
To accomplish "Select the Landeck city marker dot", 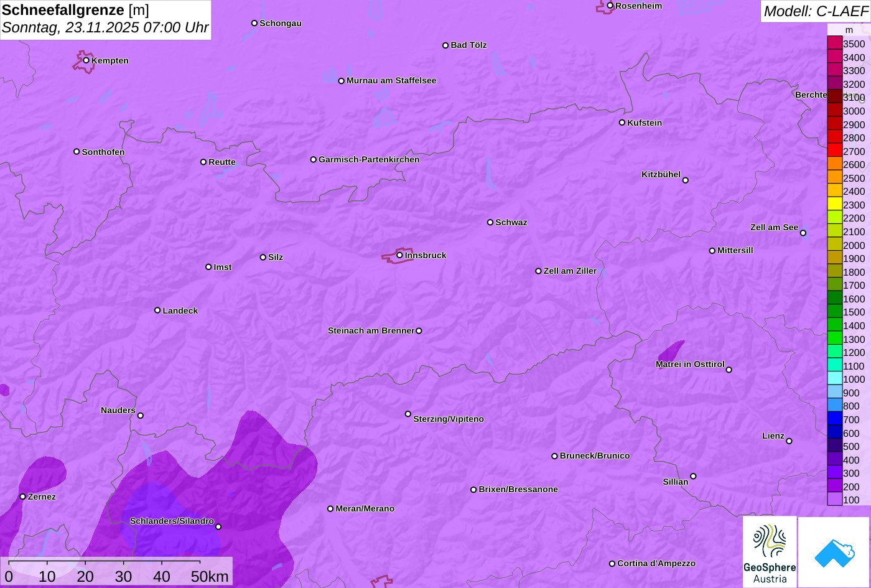I will (157, 310).
